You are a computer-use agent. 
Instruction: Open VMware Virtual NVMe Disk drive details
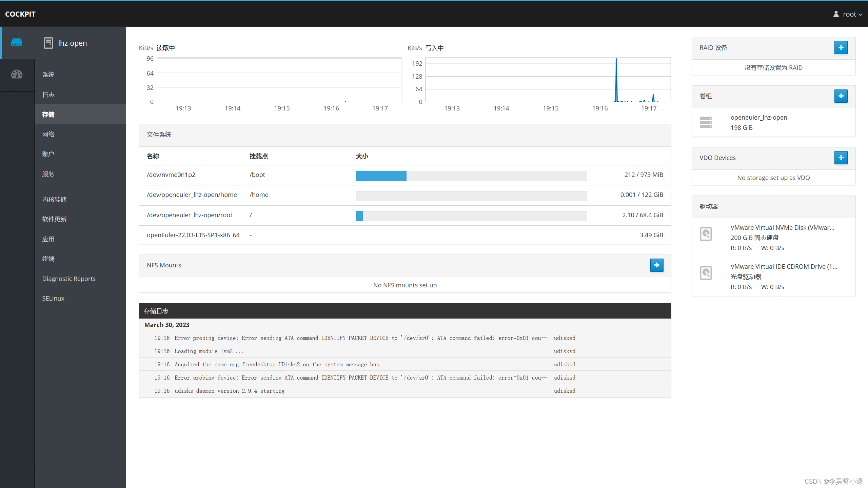point(773,238)
